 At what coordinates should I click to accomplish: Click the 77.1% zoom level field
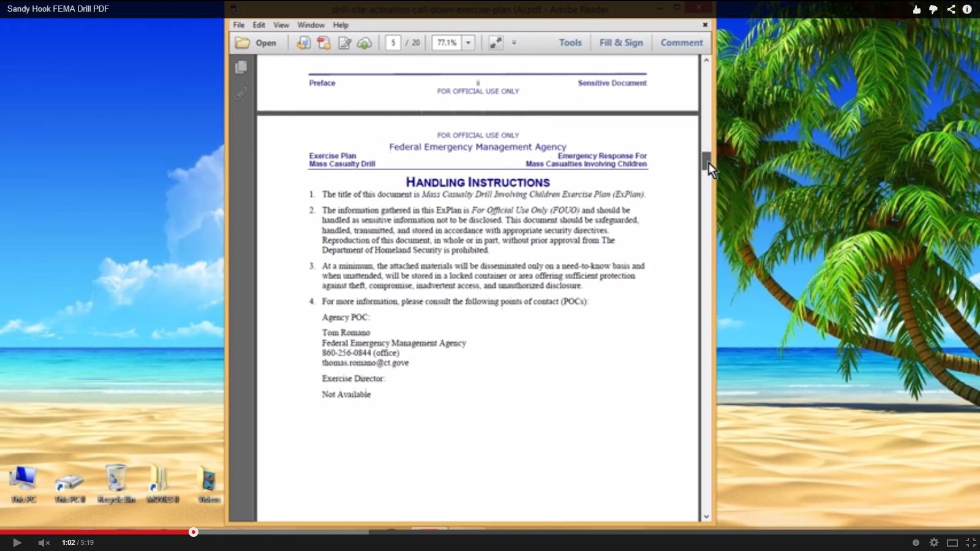447,43
